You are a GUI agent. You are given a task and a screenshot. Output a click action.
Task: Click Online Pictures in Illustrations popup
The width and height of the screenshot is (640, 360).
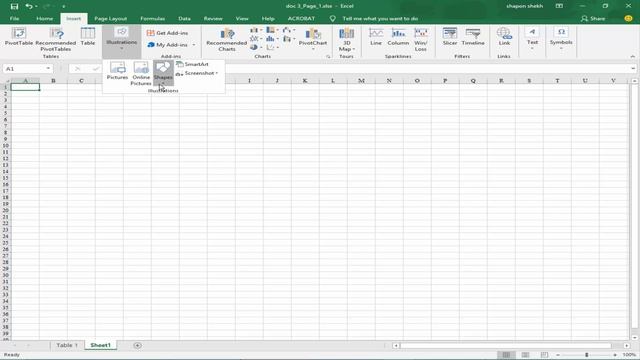pyautogui.click(x=141, y=73)
